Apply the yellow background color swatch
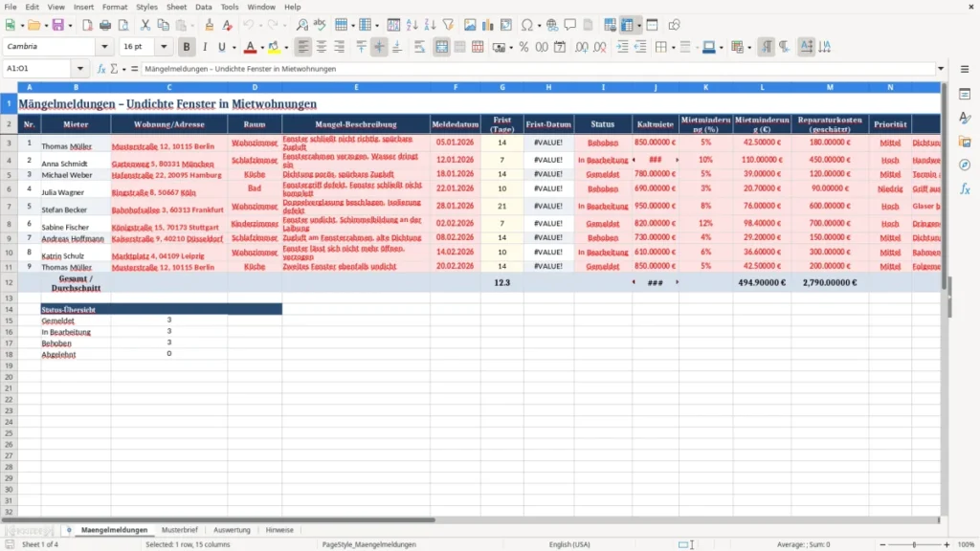 point(274,47)
